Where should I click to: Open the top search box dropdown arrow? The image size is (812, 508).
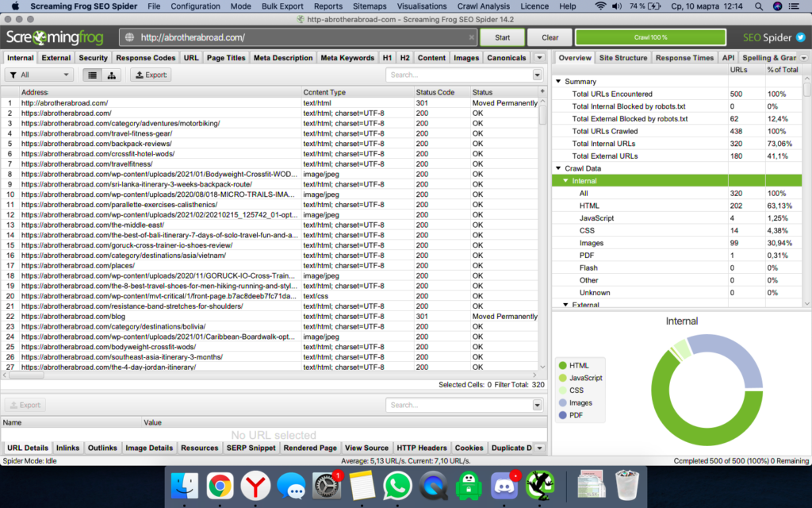coord(537,75)
